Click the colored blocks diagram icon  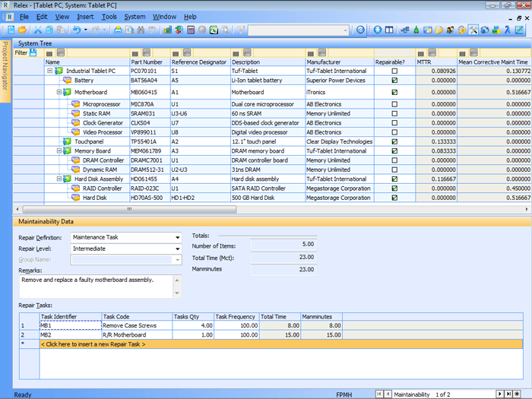(496, 30)
